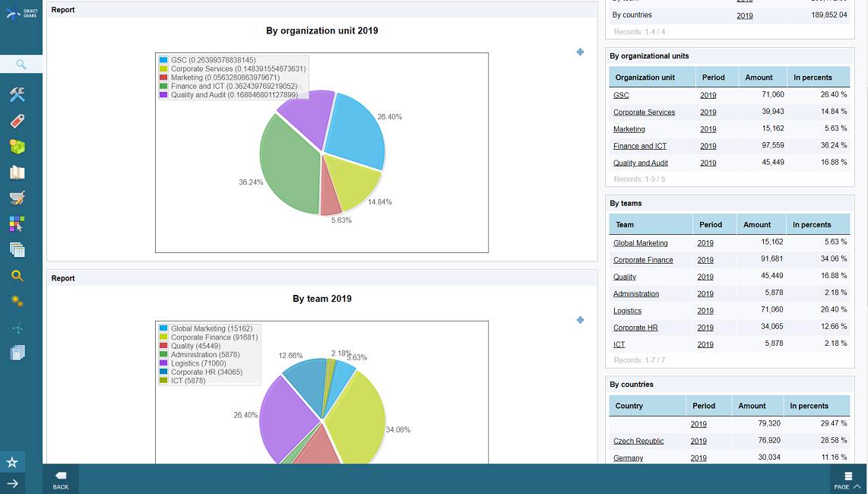Open the GSC organization unit link

tap(621, 95)
